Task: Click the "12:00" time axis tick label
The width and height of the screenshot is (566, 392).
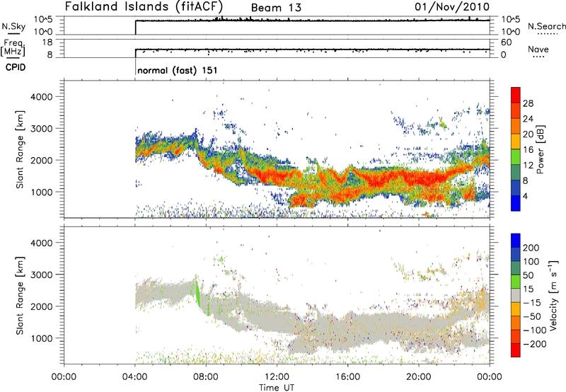Action: point(277,377)
